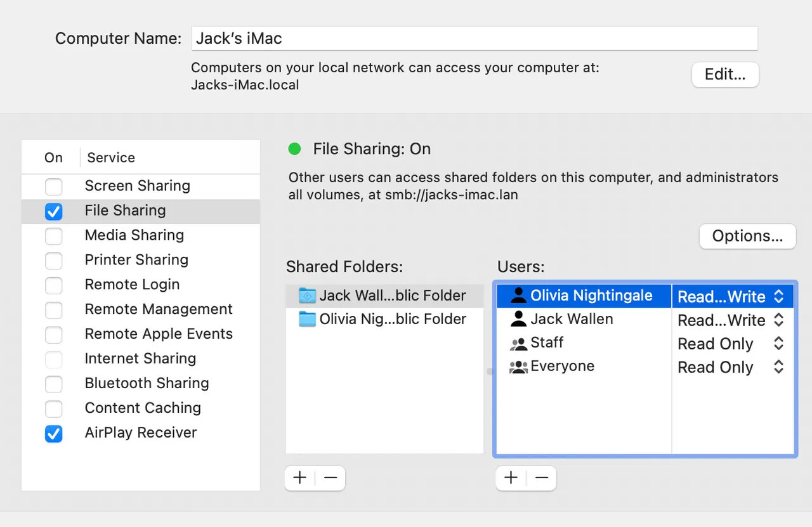Select Printer Sharing service row
The width and height of the screenshot is (812, 527).
(141, 260)
